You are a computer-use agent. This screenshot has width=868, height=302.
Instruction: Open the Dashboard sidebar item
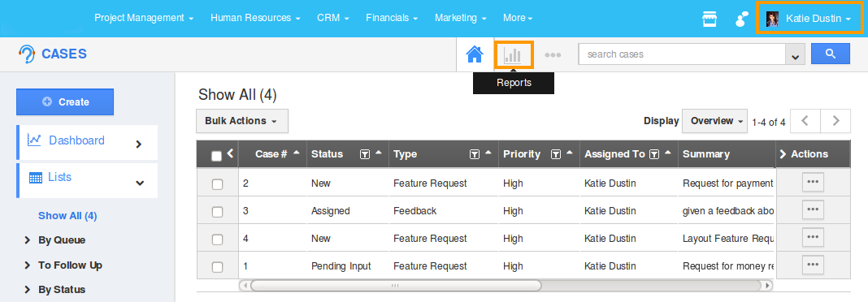click(x=88, y=142)
